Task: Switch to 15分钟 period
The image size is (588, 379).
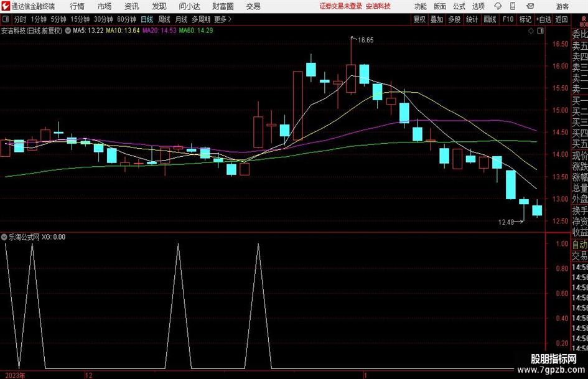Action: pos(80,19)
